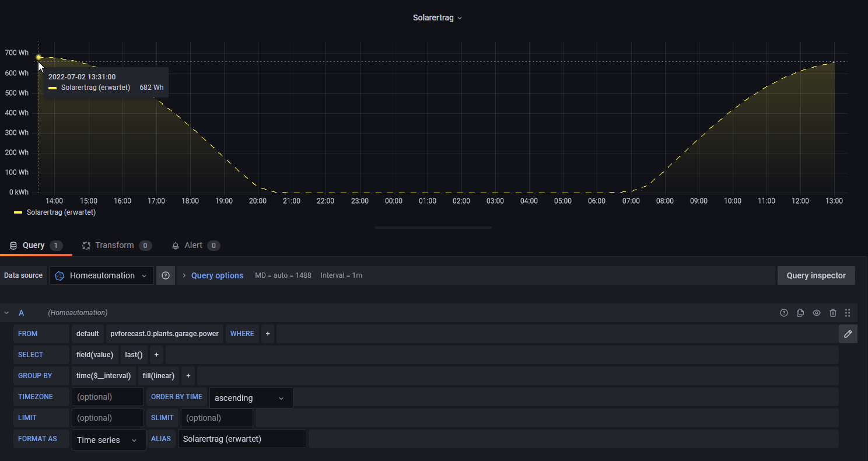
Task: Click fill(linear) segment
Action: click(x=159, y=376)
